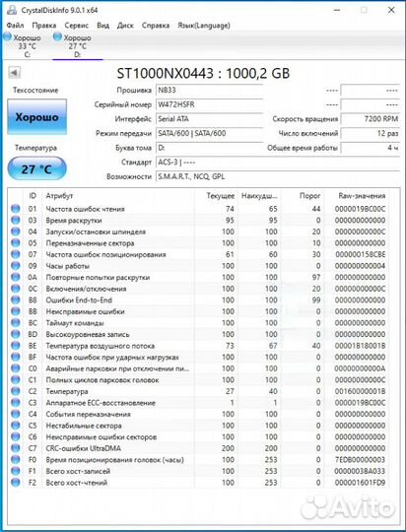Select the Частота ошибок чтения attribute text

85,209
